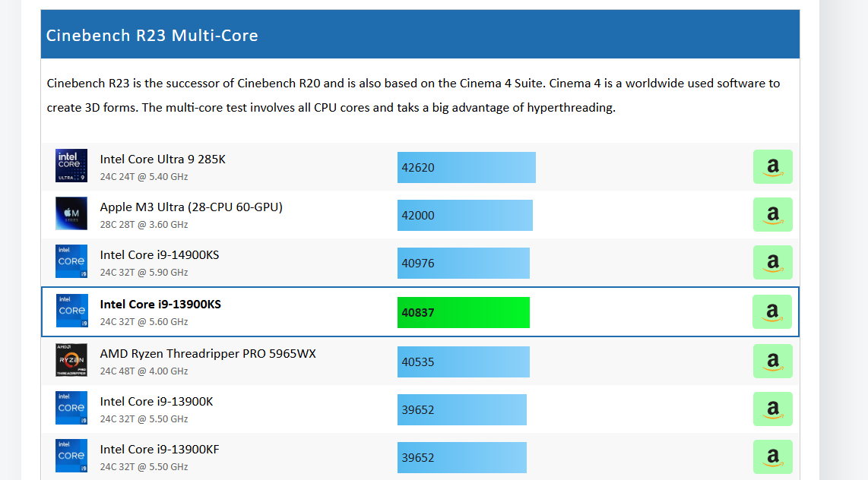Click the green 40837 score bar
The image size is (868, 480).
[x=464, y=312]
